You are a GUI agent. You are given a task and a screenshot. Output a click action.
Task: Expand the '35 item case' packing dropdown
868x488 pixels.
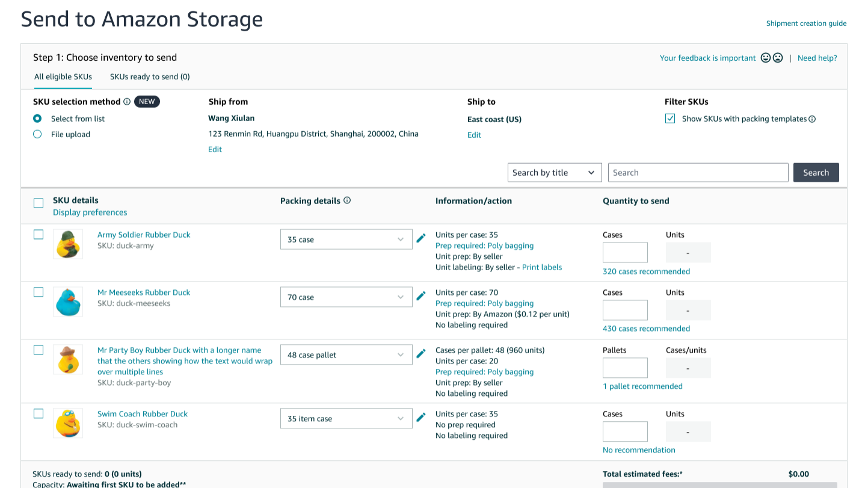[346, 419]
